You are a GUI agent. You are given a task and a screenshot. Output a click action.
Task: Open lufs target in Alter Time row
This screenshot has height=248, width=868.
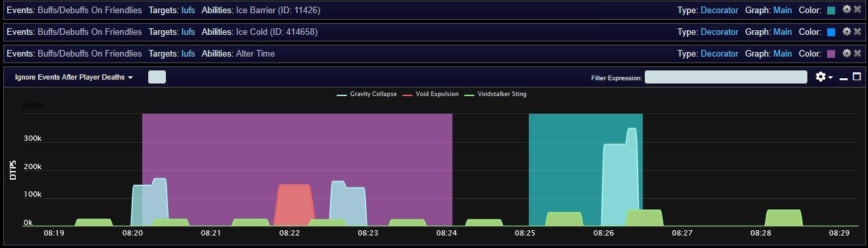[188, 54]
